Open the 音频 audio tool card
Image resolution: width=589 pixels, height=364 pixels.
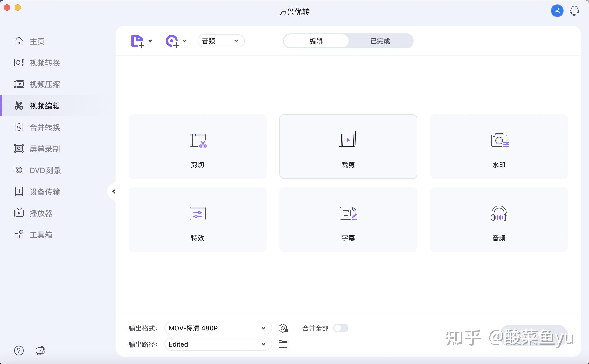499,220
